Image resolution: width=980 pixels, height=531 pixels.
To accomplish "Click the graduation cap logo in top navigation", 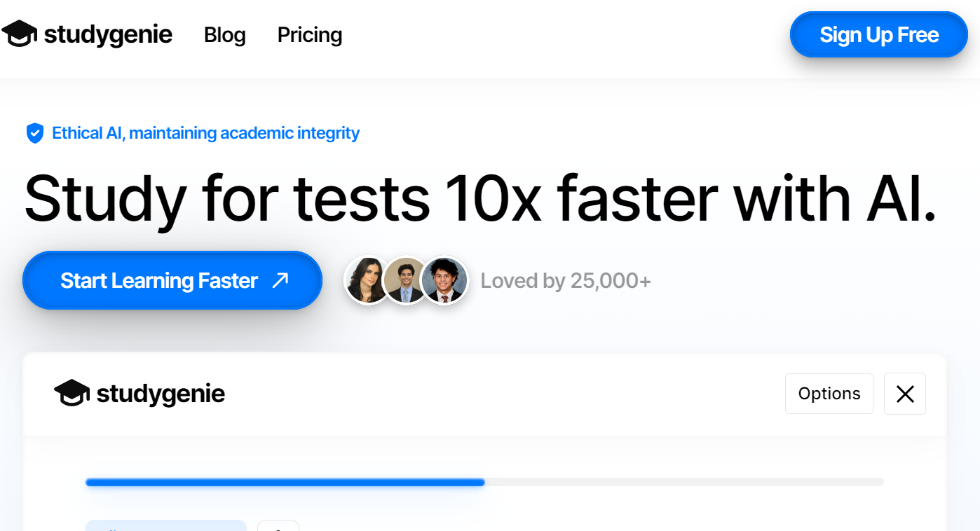I will [x=19, y=34].
